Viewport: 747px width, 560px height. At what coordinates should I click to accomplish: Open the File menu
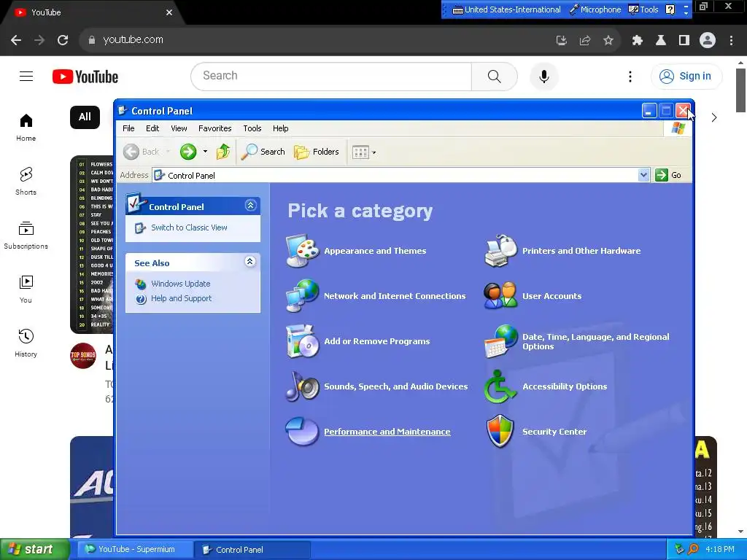point(128,128)
